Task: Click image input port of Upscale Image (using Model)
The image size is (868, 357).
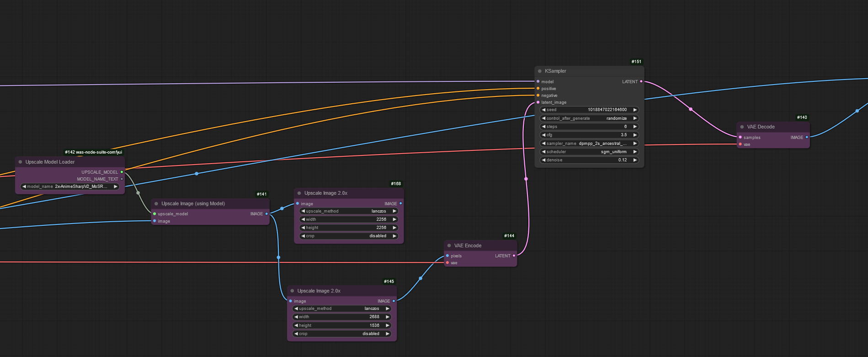Action: coord(154,221)
